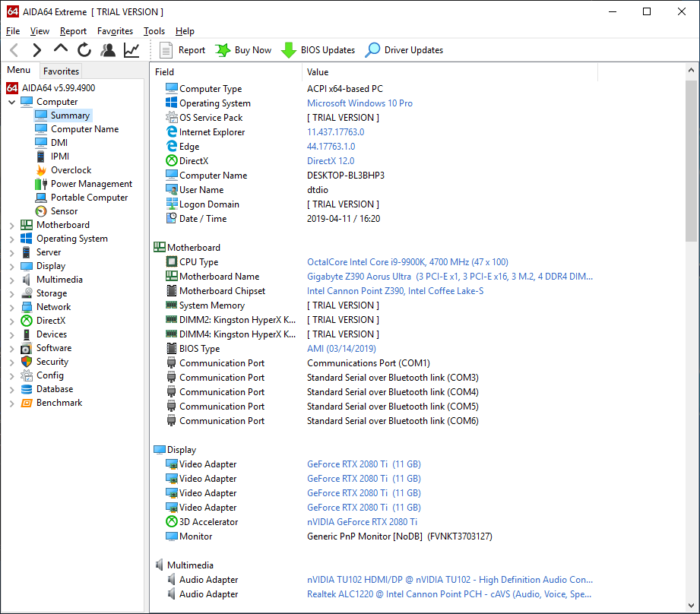Switch to the Menu tab in the sidebar
Screen dimensions: 700x614
point(19,70)
